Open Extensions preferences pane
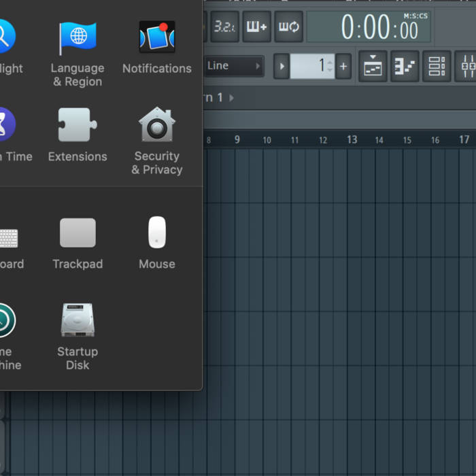Viewport: 476px width, 476px height. (x=78, y=135)
